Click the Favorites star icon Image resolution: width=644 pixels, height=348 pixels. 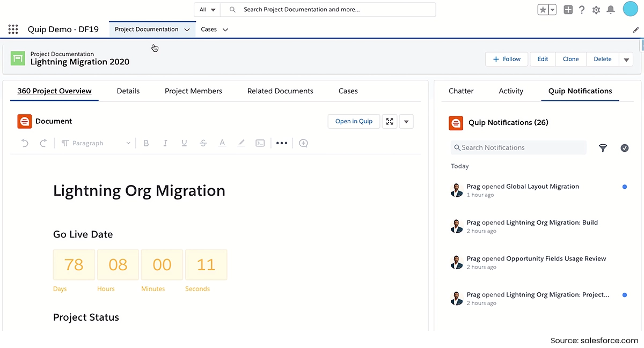click(x=543, y=10)
